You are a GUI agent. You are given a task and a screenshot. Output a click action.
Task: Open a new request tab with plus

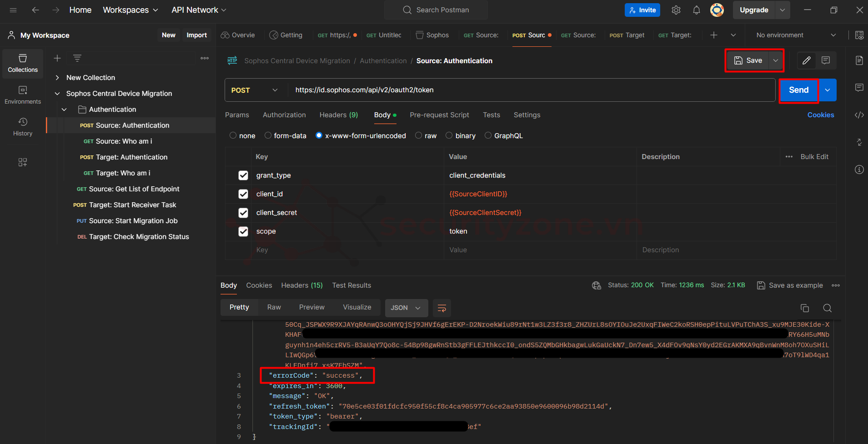point(714,35)
